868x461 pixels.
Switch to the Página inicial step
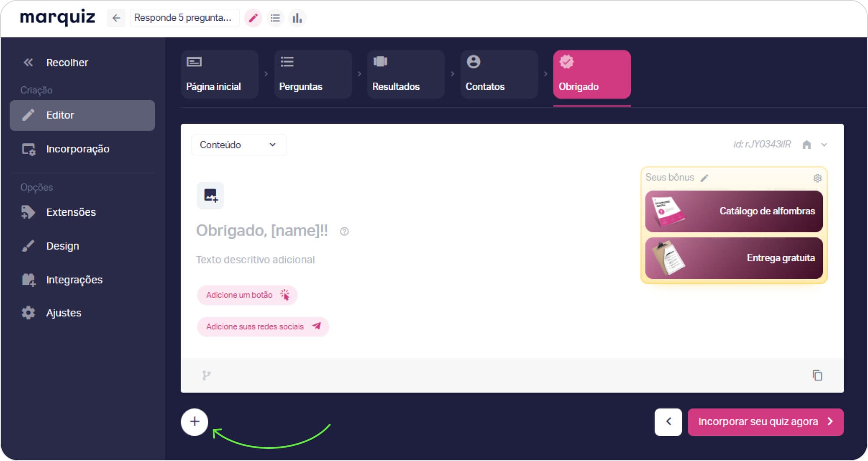click(220, 74)
